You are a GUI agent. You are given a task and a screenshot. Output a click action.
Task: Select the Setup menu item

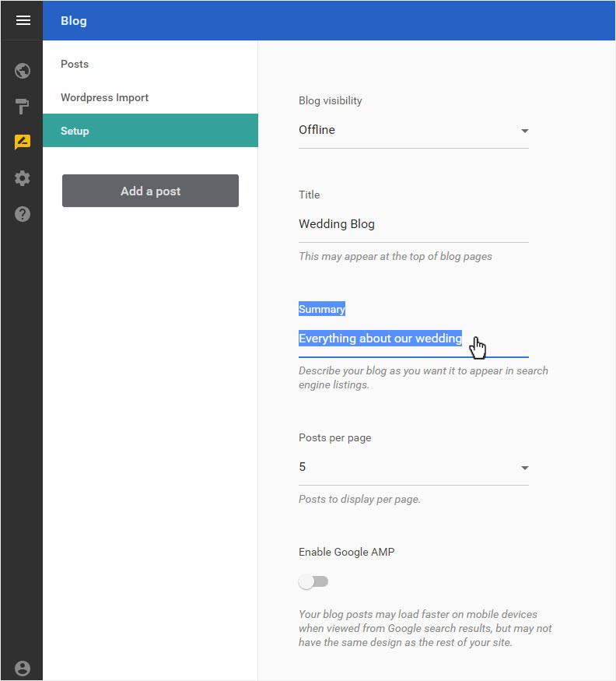click(x=150, y=130)
